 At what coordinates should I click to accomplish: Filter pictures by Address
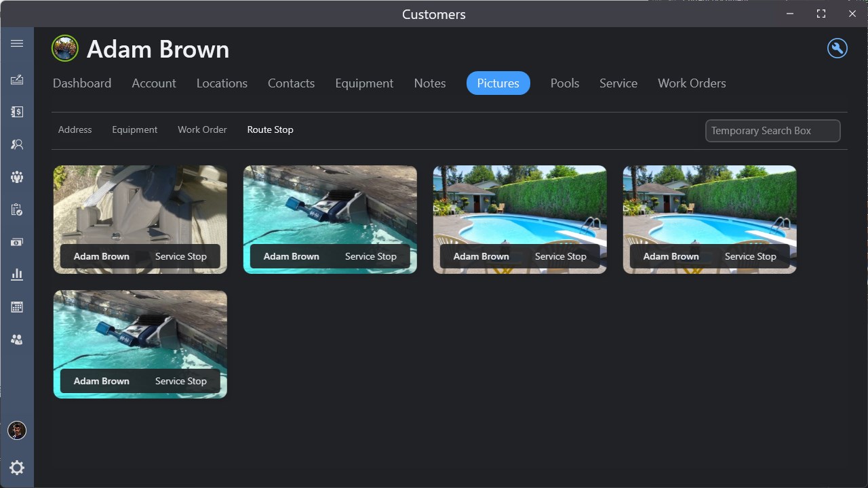(x=75, y=129)
